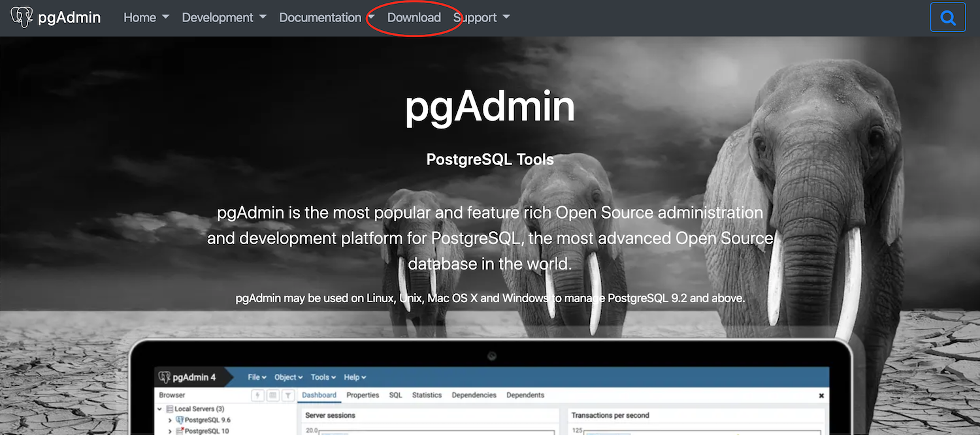This screenshot has height=438, width=980.
Task: Open the Documentation dropdown menu
Action: tap(327, 18)
